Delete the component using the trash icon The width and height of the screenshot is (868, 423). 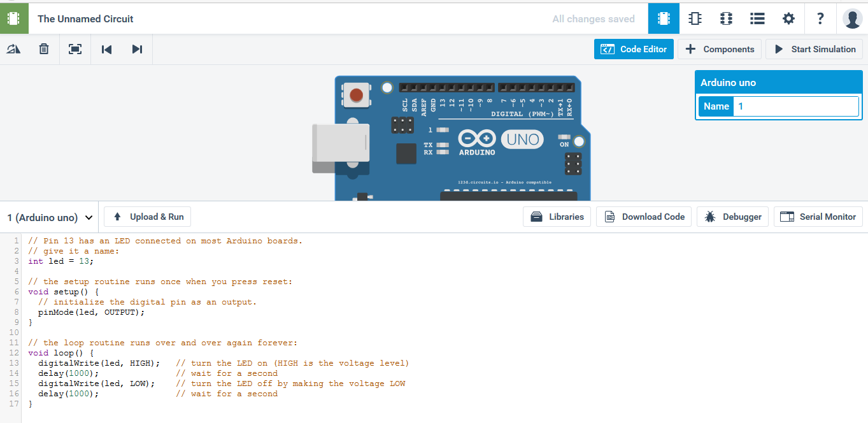coord(43,49)
